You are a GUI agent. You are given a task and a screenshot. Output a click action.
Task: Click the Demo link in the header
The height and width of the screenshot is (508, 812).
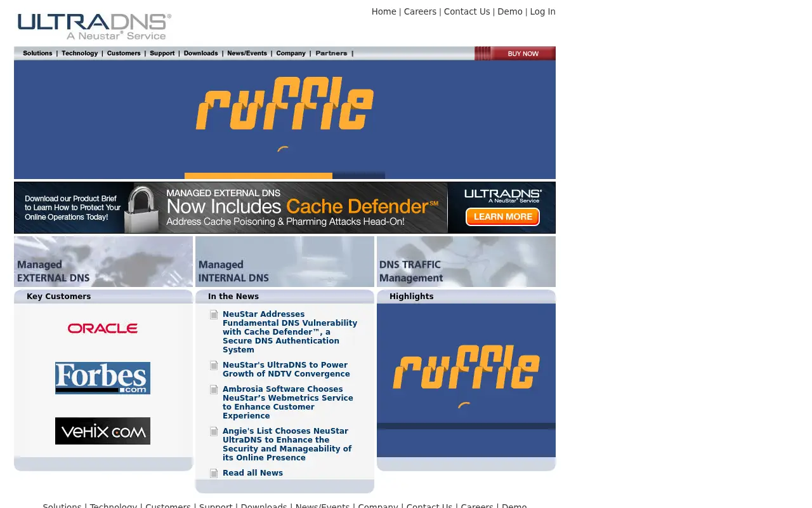click(x=510, y=11)
